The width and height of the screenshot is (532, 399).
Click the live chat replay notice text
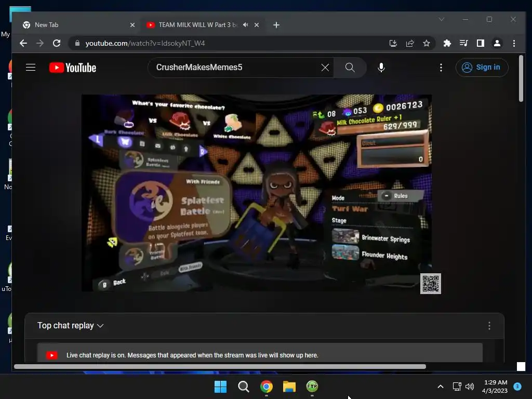point(192,355)
